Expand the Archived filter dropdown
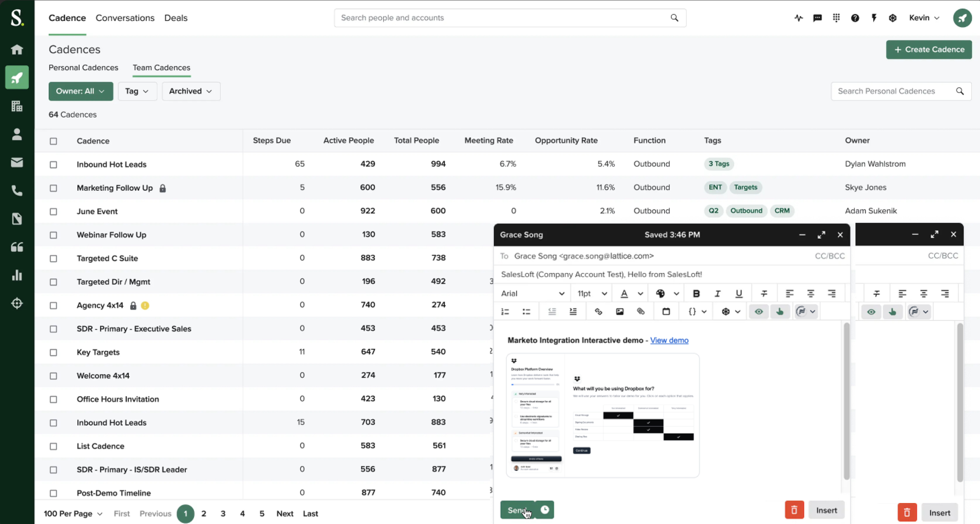 coord(191,91)
